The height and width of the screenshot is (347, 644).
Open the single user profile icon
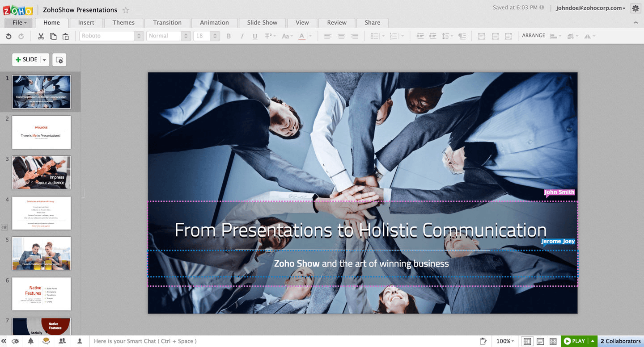coord(80,341)
